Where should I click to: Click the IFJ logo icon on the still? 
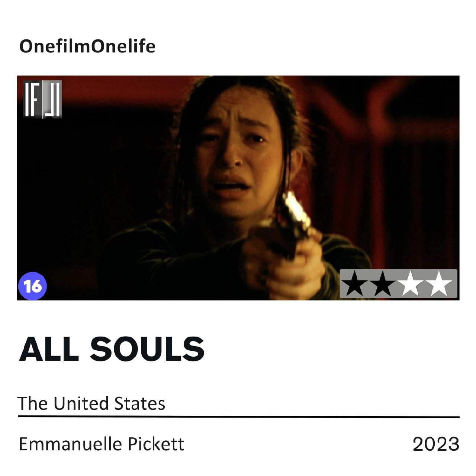coord(42,99)
